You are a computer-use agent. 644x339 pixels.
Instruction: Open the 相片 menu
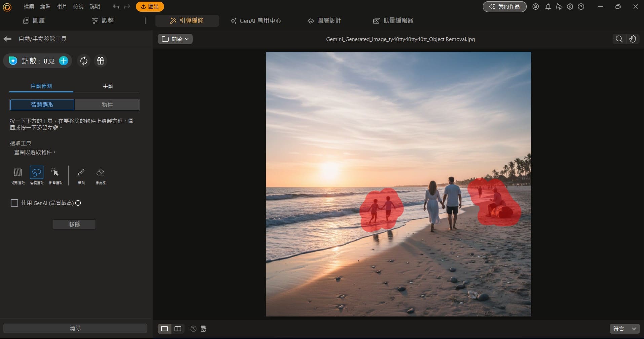tap(62, 6)
